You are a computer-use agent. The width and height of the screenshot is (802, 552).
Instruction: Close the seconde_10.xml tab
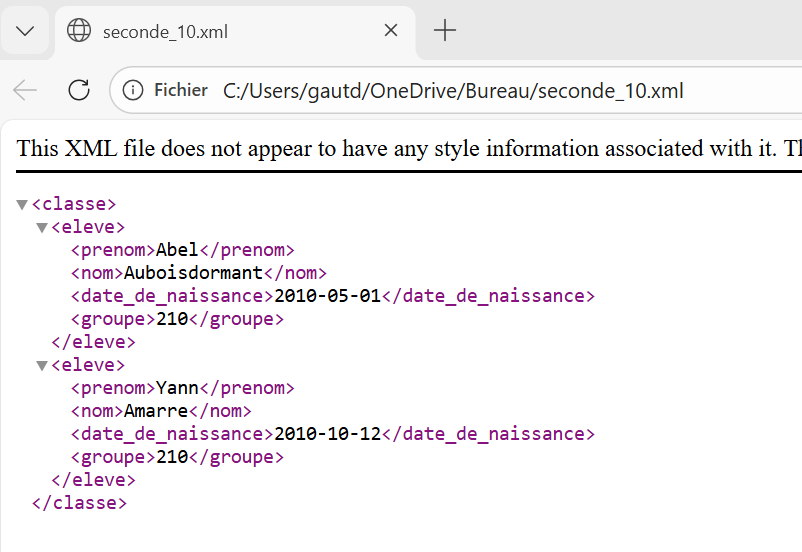[x=391, y=31]
